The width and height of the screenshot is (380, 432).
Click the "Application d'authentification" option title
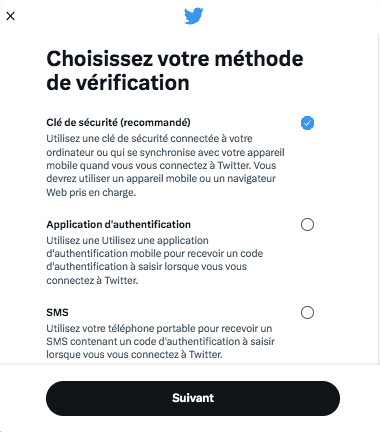[118, 224]
